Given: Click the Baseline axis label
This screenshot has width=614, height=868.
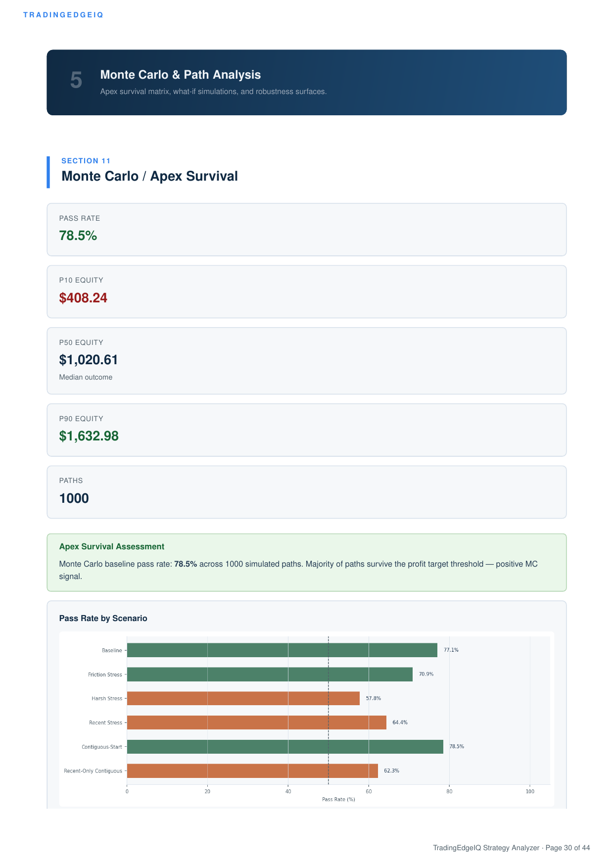Looking at the screenshot, I should [112, 650].
